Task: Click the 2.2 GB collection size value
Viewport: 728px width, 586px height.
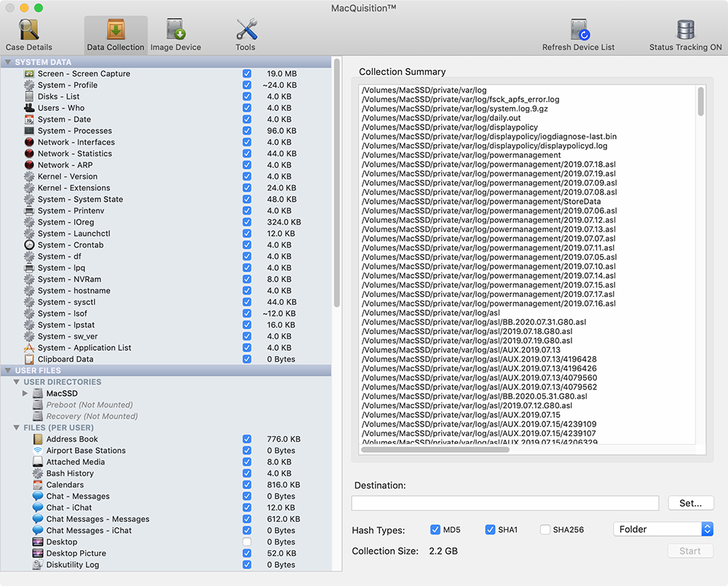Action: click(x=443, y=551)
